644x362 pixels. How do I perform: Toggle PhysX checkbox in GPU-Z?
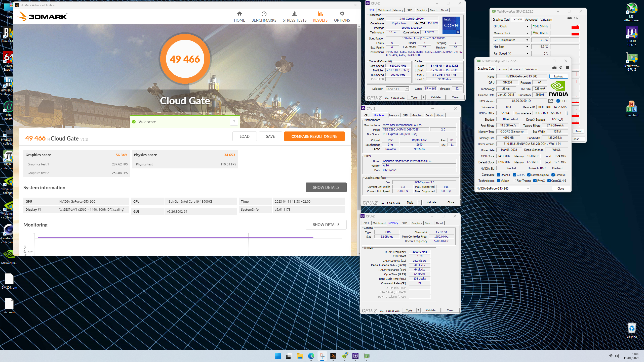pyautogui.click(x=535, y=181)
